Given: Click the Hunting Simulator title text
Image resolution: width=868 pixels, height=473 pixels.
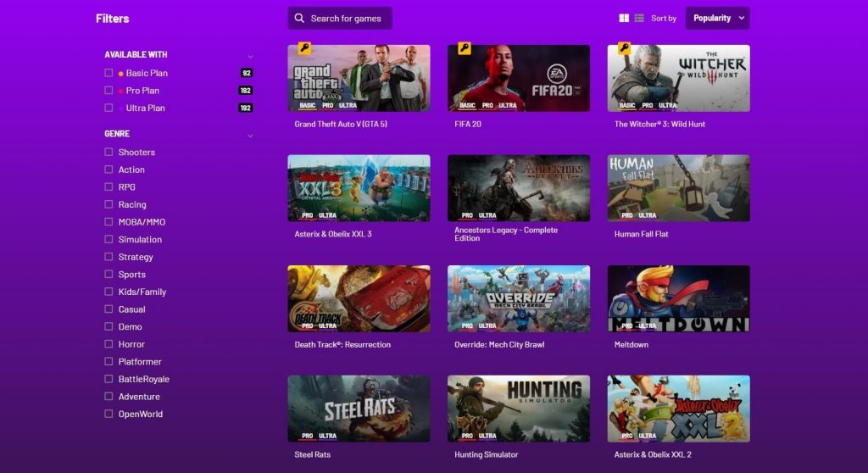Looking at the screenshot, I should [x=486, y=454].
